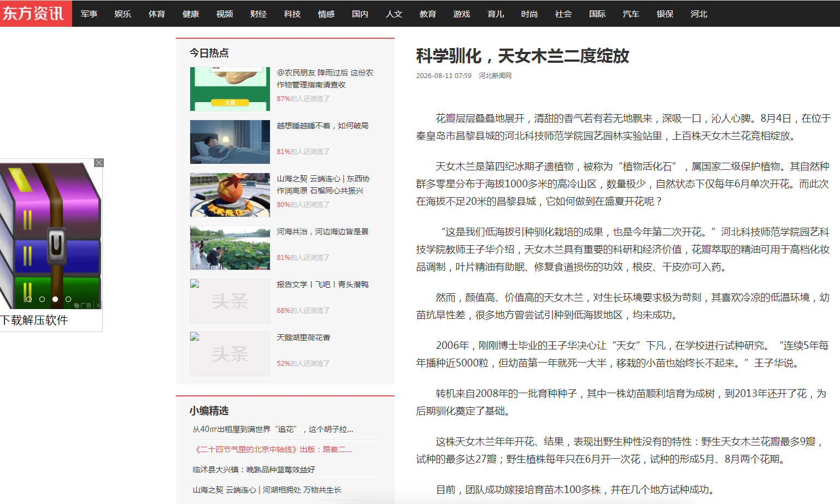Image resolution: width=840 pixels, height=504 pixels.
Task: Open 河海共治，河边海边皆是景 headline
Action: click(x=322, y=232)
